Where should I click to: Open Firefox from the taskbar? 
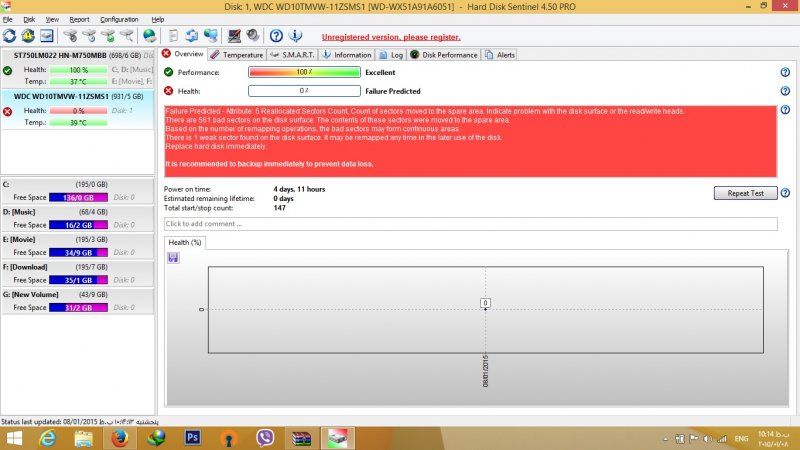(x=120, y=438)
